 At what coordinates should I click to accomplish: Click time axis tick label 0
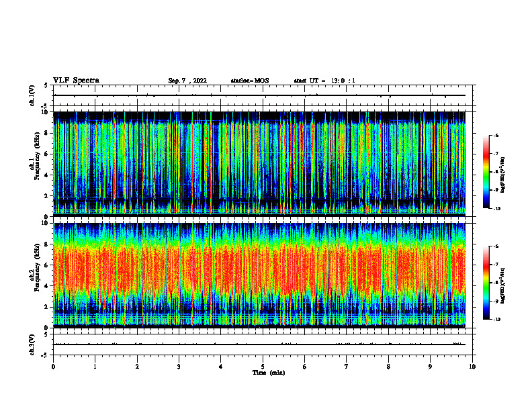(53, 367)
